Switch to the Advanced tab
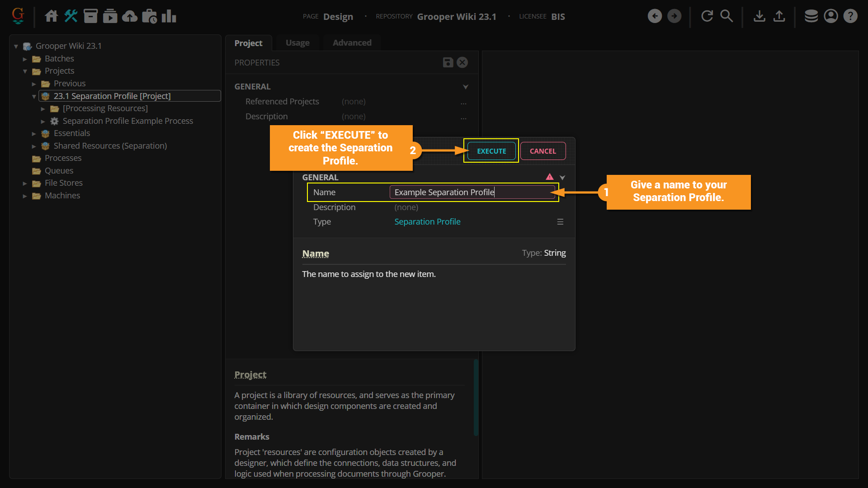This screenshot has width=868, height=488. (x=352, y=43)
